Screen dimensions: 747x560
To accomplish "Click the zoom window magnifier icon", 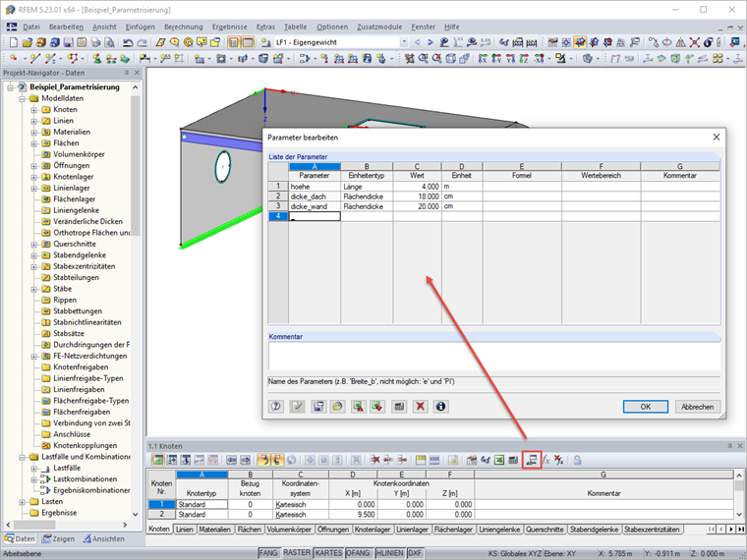I will click(423, 59).
